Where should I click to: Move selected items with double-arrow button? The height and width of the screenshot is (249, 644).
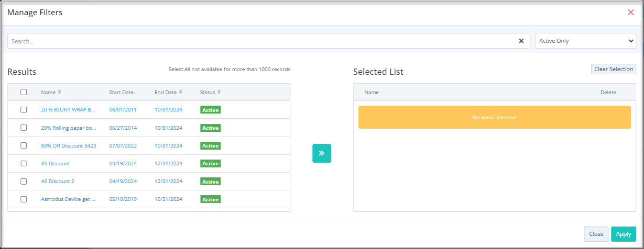pyautogui.click(x=322, y=153)
